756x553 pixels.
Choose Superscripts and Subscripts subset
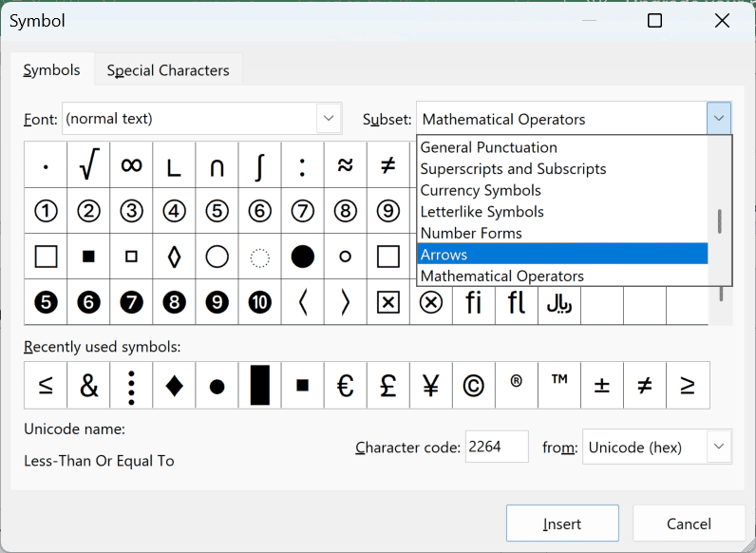coord(562,169)
